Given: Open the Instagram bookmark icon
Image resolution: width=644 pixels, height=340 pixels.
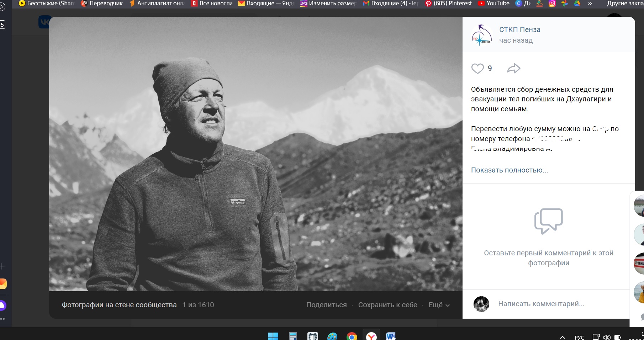Looking at the screenshot, I should (x=552, y=4).
